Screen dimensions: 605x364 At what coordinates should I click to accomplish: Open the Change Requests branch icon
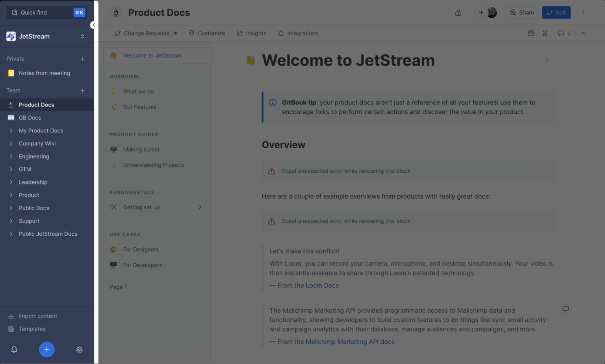(118, 33)
